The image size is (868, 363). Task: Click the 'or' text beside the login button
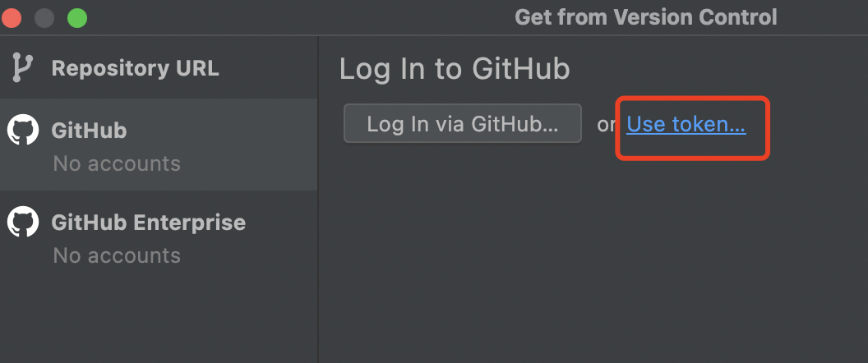click(606, 125)
